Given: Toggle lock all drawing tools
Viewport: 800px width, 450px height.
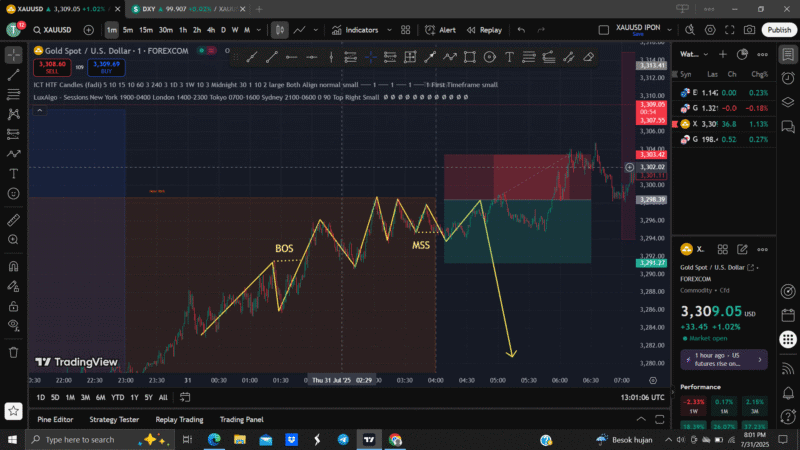Looking at the screenshot, I should 14,306.
